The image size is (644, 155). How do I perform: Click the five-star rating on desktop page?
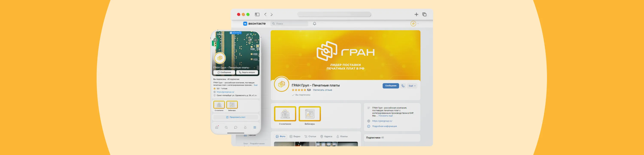[299, 90]
